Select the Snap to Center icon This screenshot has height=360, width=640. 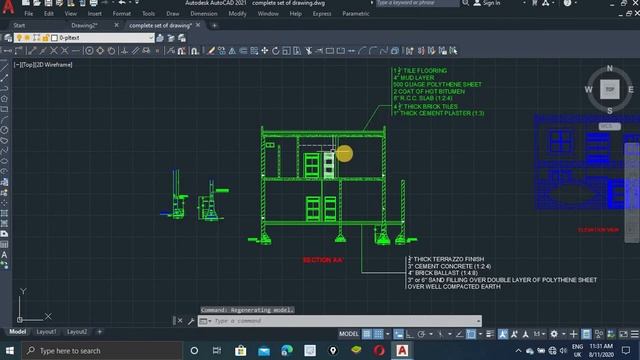pos(89,51)
